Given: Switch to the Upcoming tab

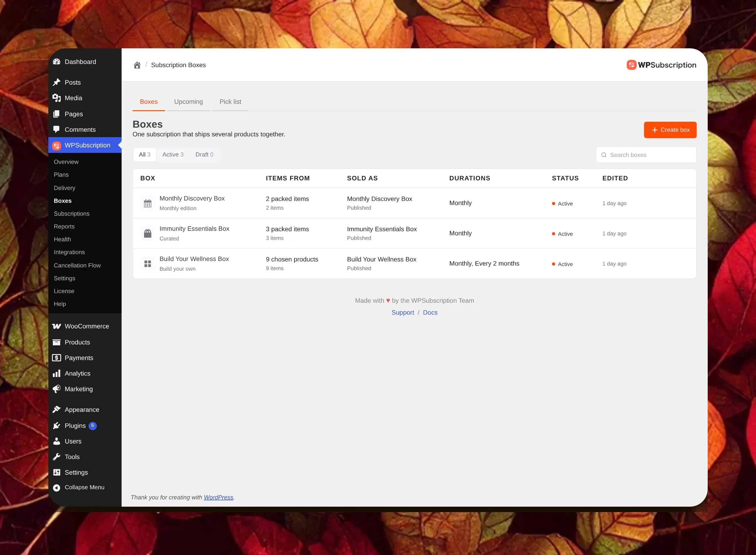Looking at the screenshot, I should [188, 102].
